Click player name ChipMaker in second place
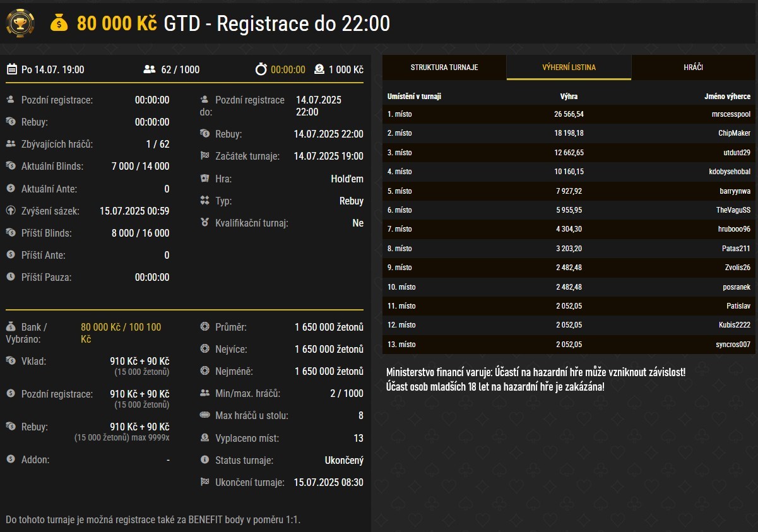Screen dimensions: 758x532 (x=734, y=133)
